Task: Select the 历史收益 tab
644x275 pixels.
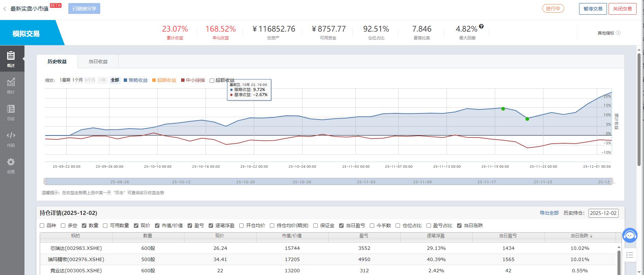Action: 57,61
